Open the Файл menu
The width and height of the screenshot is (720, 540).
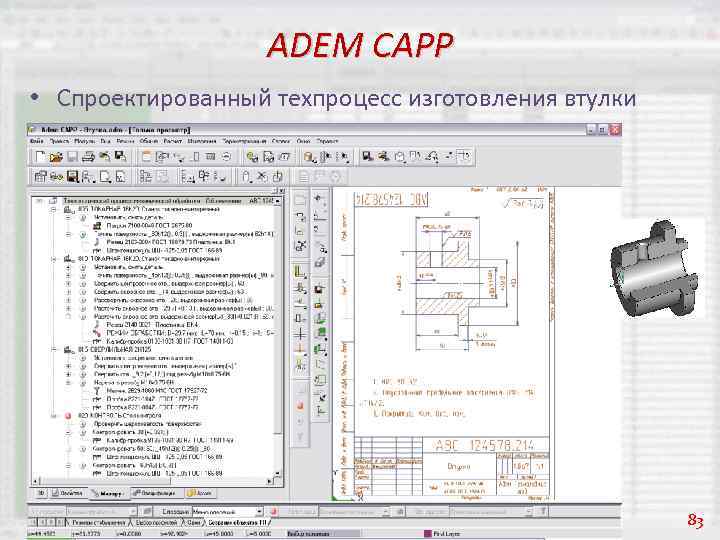(x=37, y=141)
